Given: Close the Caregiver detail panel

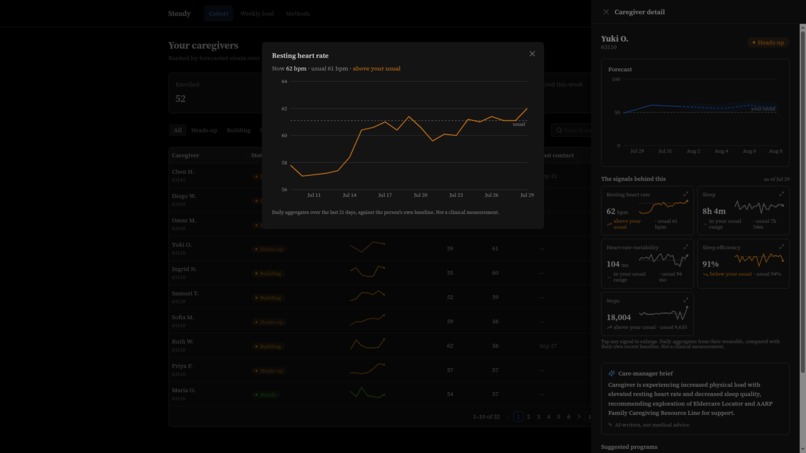Looking at the screenshot, I should tap(606, 12).
